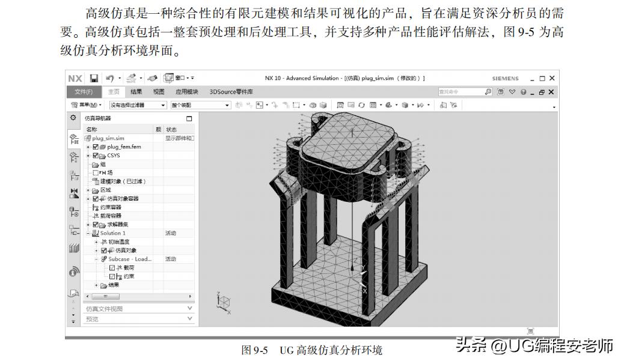The width and height of the screenshot is (624, 364).
Task: Select the 载荷容器 (load container) icon
Action: tap(95, 216)
